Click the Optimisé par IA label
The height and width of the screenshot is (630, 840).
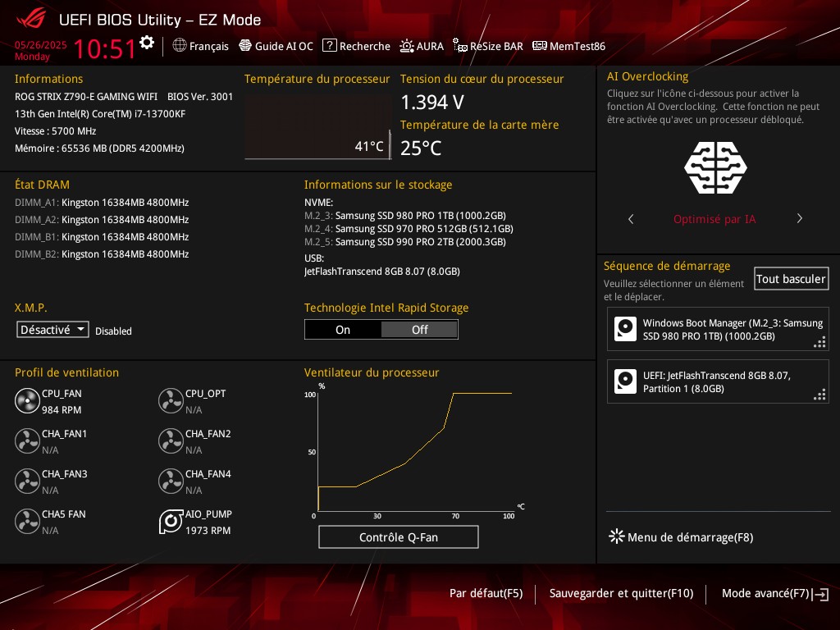coord(714,219)
